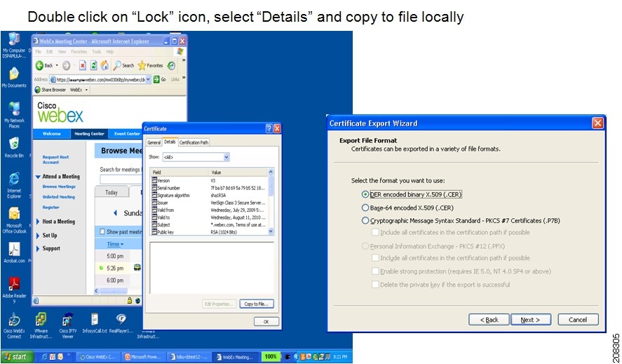Click Cancel in Certificate Export Wizard

578,320
